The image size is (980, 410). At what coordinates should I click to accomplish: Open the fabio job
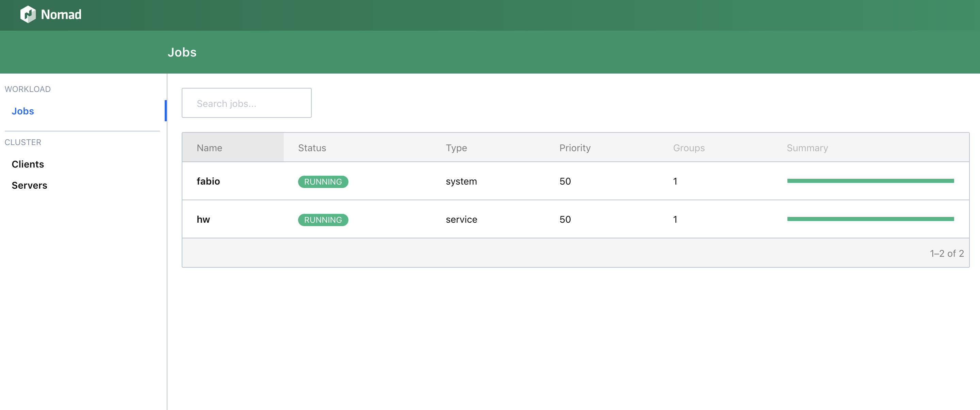pyautogui.click(x=208, y=181)
